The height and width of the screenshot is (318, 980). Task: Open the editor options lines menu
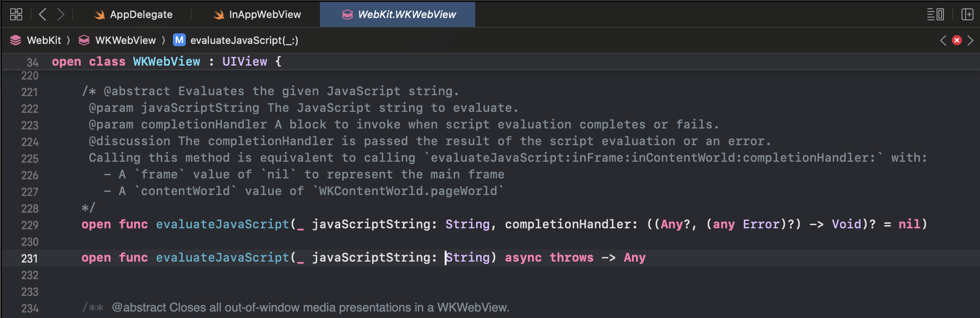935,14
